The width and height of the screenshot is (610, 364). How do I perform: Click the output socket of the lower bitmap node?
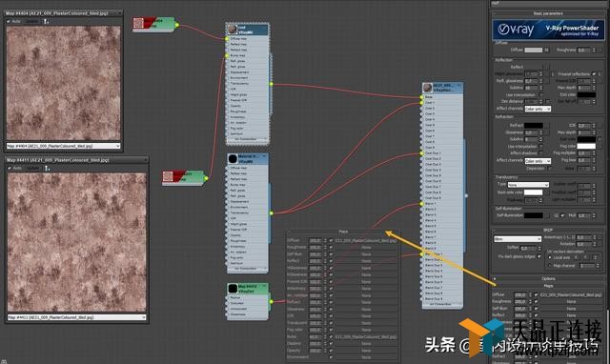206,178
